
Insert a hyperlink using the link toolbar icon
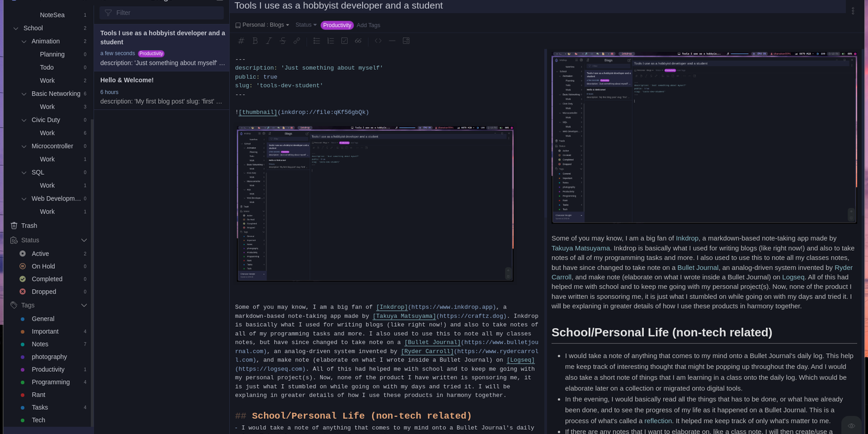click(297, 41)
